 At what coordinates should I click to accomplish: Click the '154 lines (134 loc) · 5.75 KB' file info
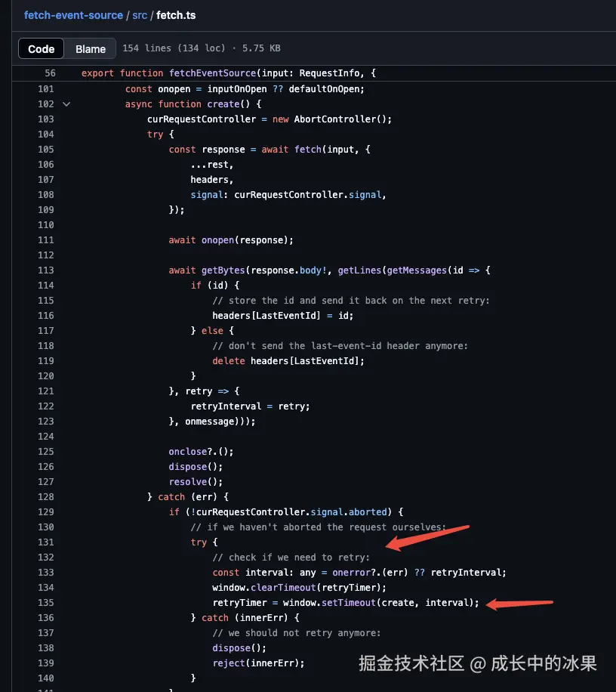click(202, 48)
